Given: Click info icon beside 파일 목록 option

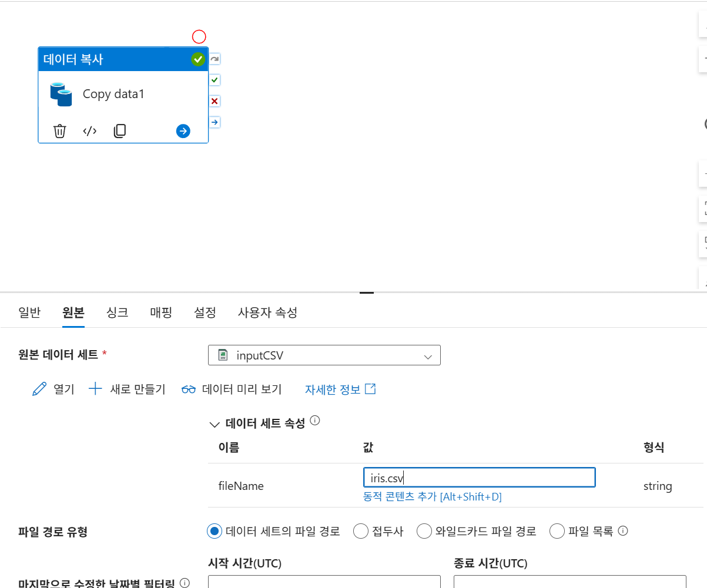Looking at the screenshot, I should click(624, 531).
